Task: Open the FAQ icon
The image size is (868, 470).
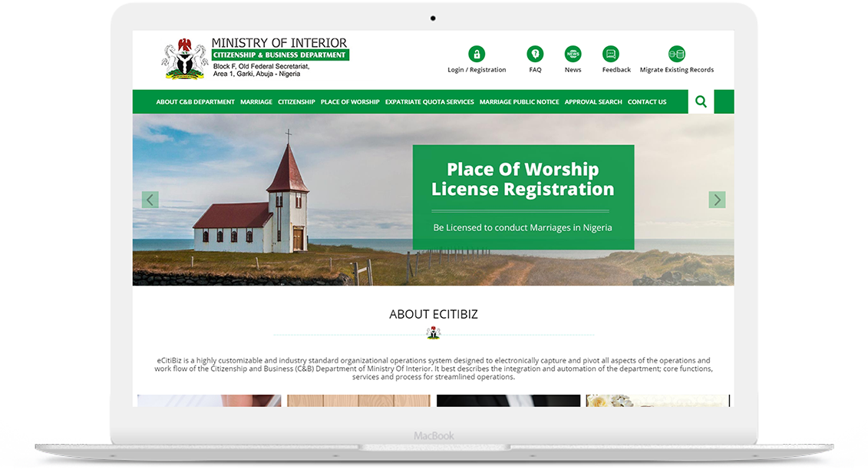Action: point(535,55)
